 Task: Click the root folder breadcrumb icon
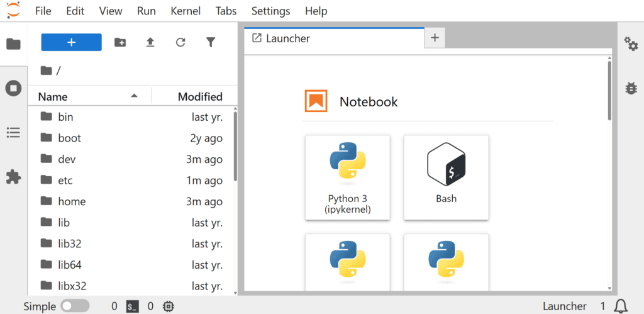pyautogui.click(x=46, y=71)
